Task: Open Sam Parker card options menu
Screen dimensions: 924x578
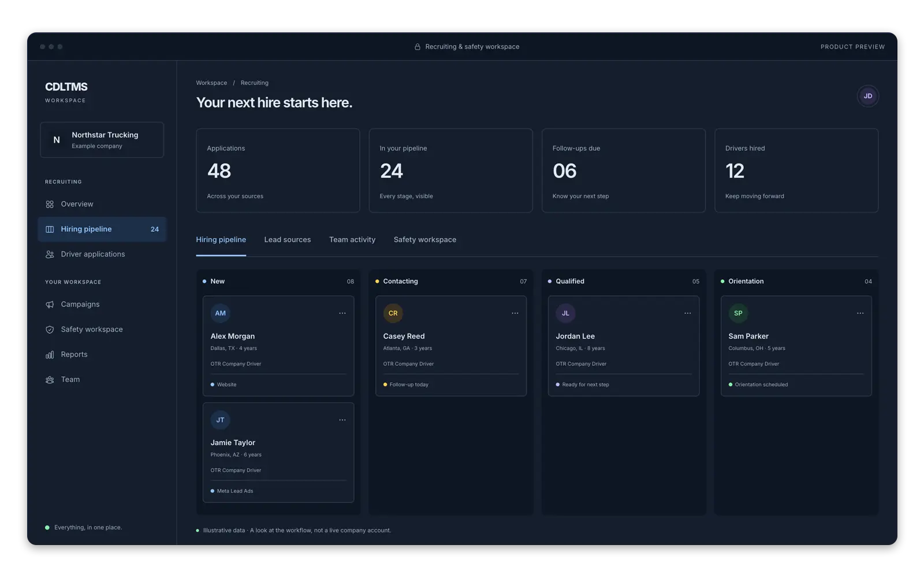Action: (x=860, y=313)
